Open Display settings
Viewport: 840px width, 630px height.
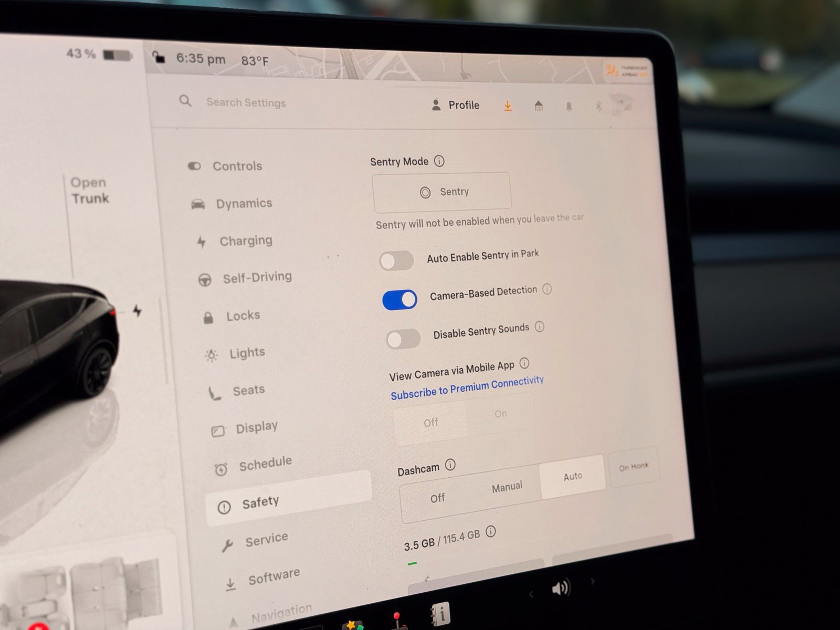244,428
